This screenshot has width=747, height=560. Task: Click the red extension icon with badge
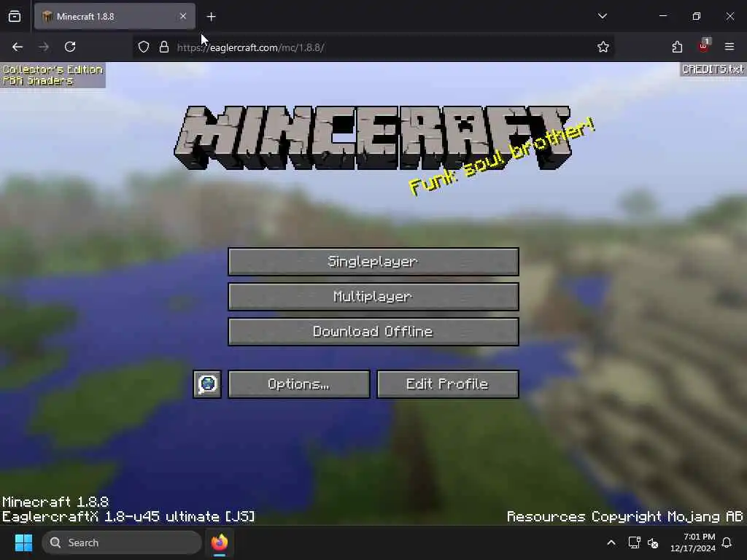(x=704, y=46)
